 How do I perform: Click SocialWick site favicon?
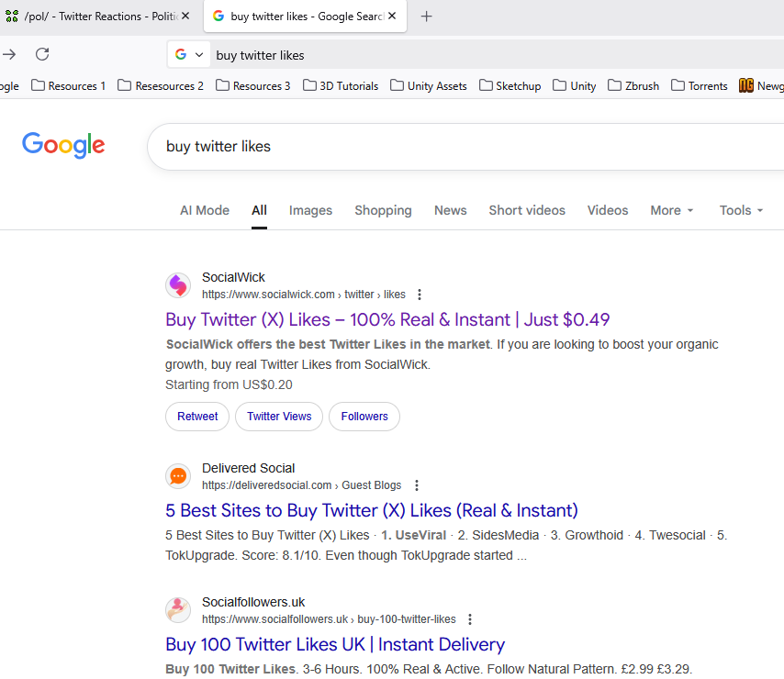tap(178, 285)
